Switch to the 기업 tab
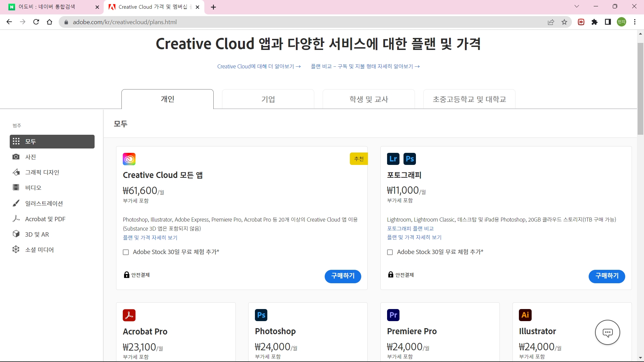 (268, 99)
